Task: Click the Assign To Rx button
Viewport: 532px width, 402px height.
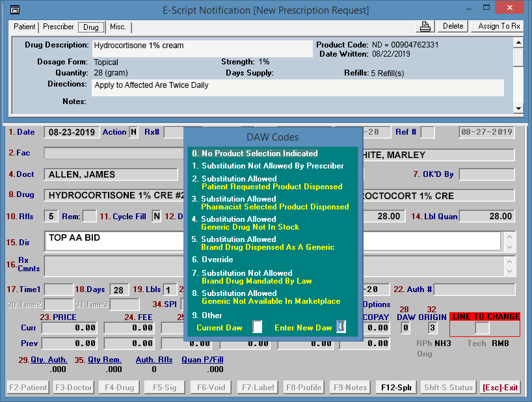Action: [499, 26]
